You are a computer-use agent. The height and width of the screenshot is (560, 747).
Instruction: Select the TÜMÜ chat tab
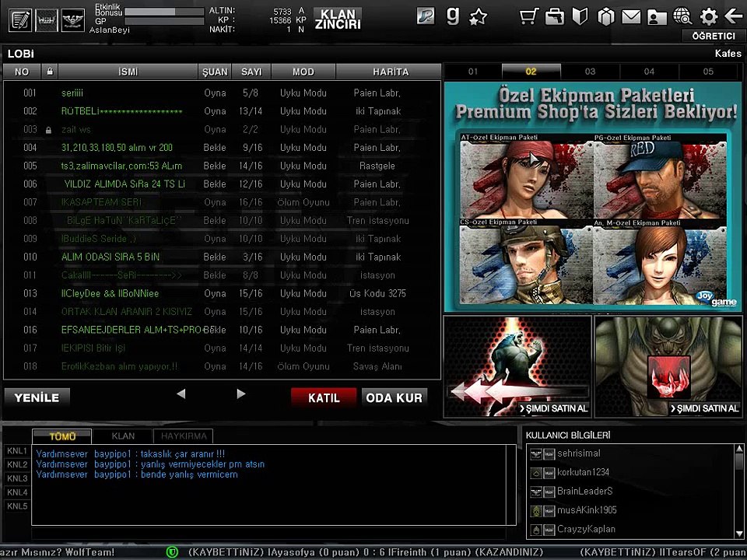[62, 436]
